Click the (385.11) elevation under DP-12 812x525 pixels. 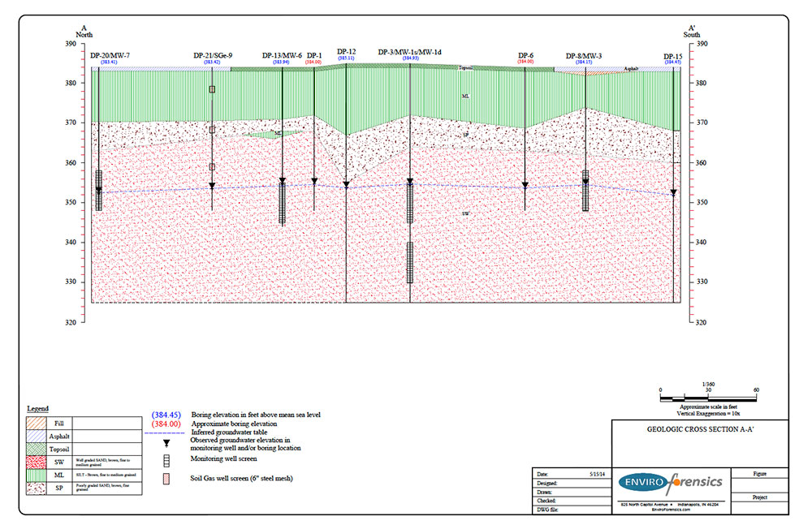coord(346,58)
